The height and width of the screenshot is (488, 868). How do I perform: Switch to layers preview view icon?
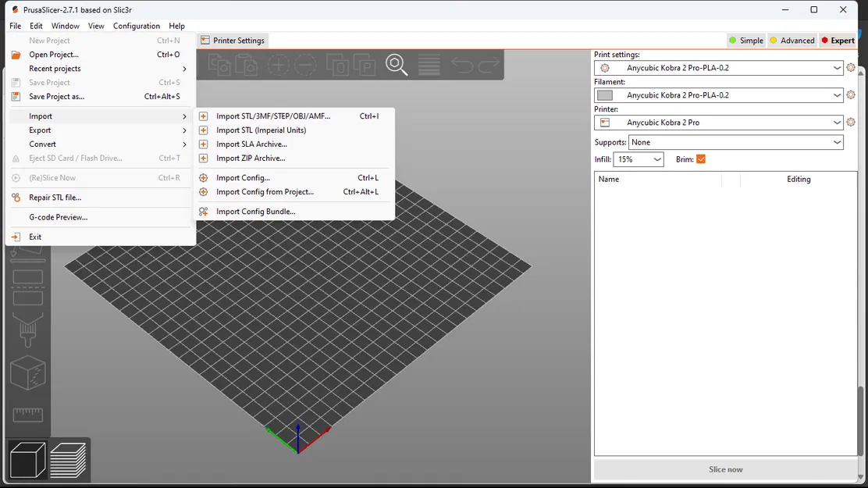coord(68,460)
